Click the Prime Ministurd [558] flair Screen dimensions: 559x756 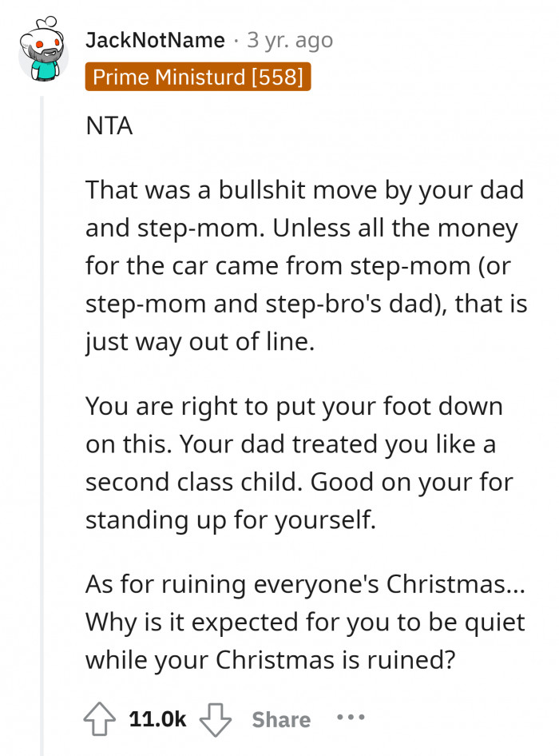198,77
